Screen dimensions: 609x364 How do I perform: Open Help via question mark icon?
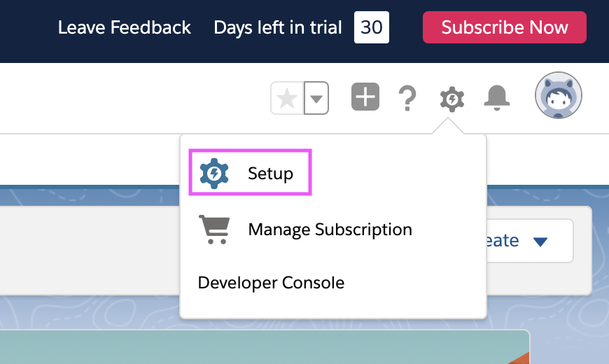(407, 99)
